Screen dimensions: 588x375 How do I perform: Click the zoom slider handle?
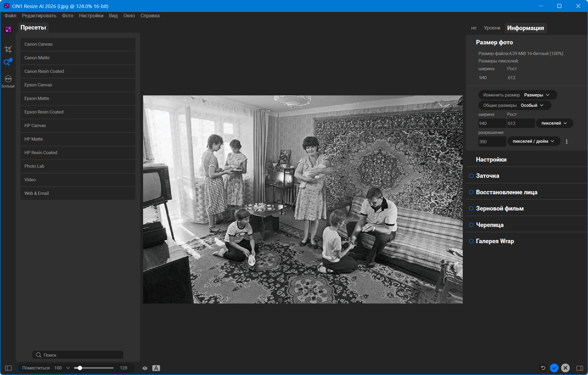click(x=80, y=368)
